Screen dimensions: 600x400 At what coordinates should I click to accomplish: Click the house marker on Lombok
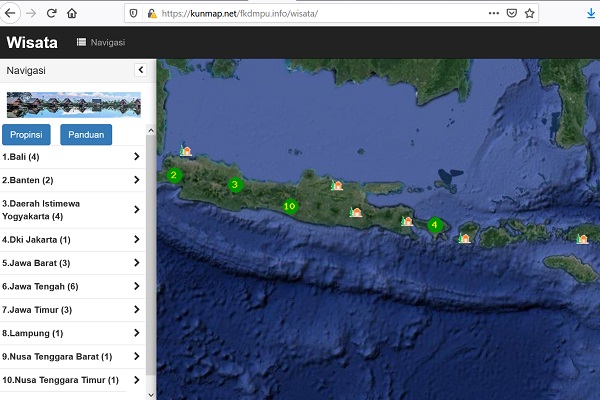[x=465, y=238]
